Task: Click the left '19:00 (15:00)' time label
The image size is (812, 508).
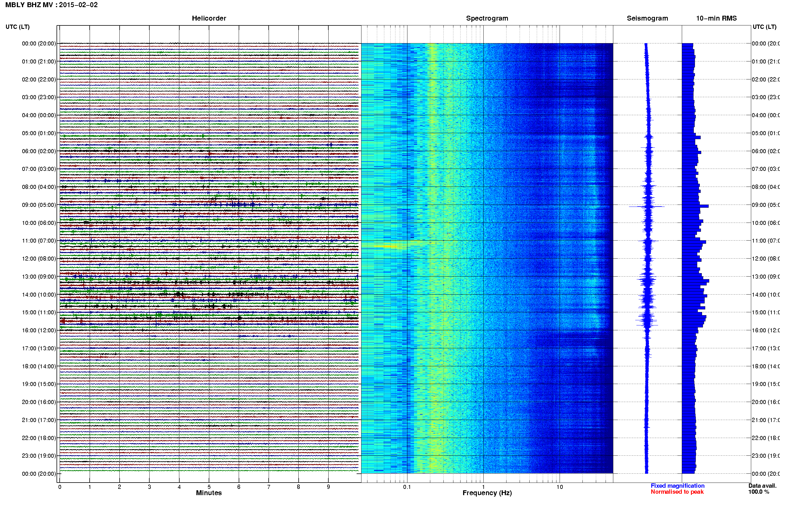Action: click(x=39, y=384)
